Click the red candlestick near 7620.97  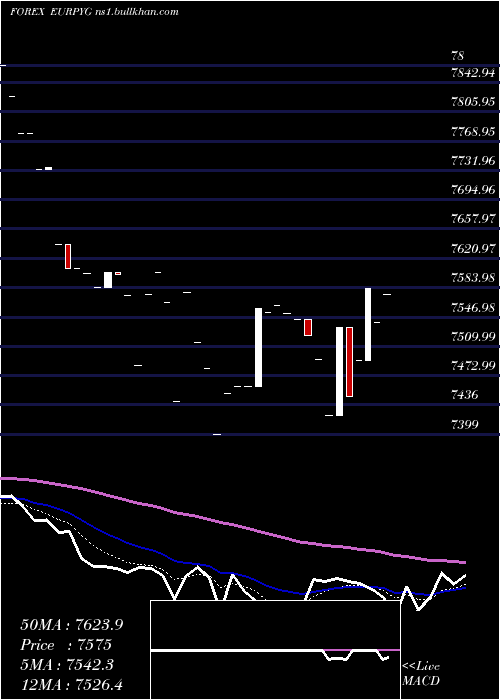tap(68, 256)
